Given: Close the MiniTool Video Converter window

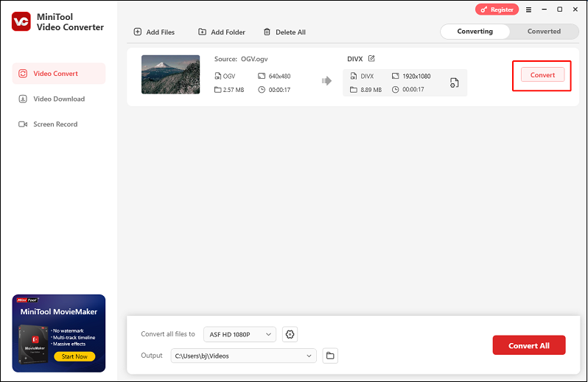Looking at the screenshot, I should pyautogui.click(x=575, y=10).
